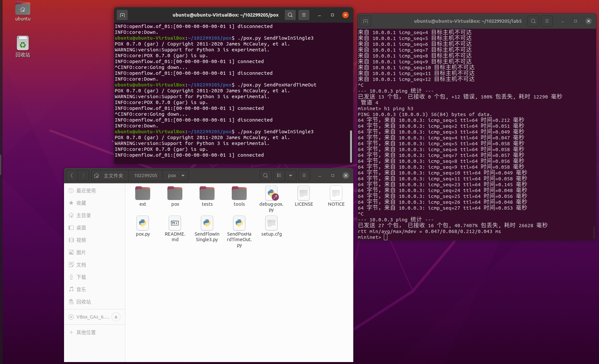Click new tab icon in lab5 terminal
599x364 pixels.
click(365, 21)
